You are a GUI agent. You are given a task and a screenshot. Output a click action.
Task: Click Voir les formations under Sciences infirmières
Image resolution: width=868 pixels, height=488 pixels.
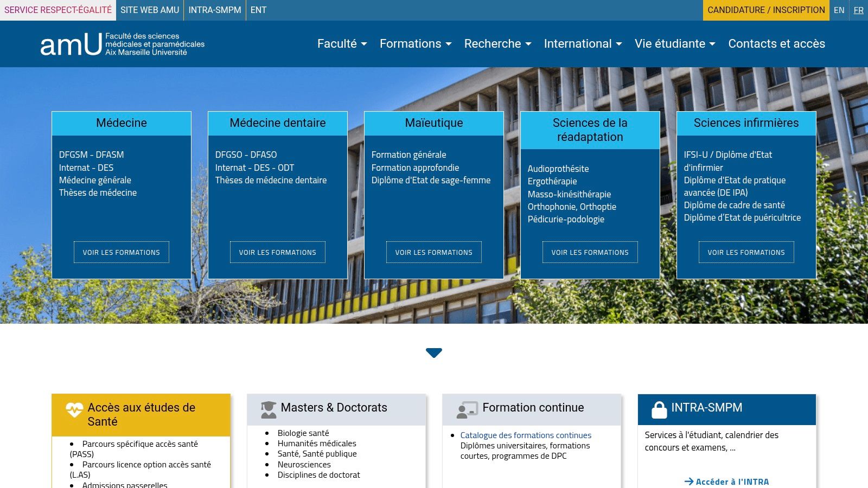(746, 252)
